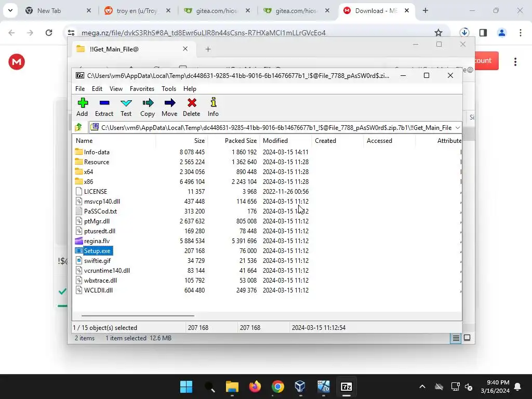Open the taskbar clock and date

495,387
